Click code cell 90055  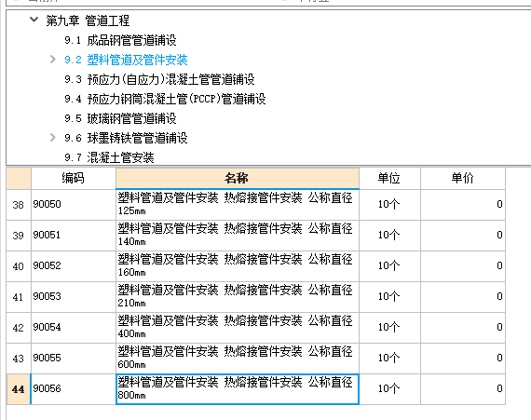[x=74, y=359]
